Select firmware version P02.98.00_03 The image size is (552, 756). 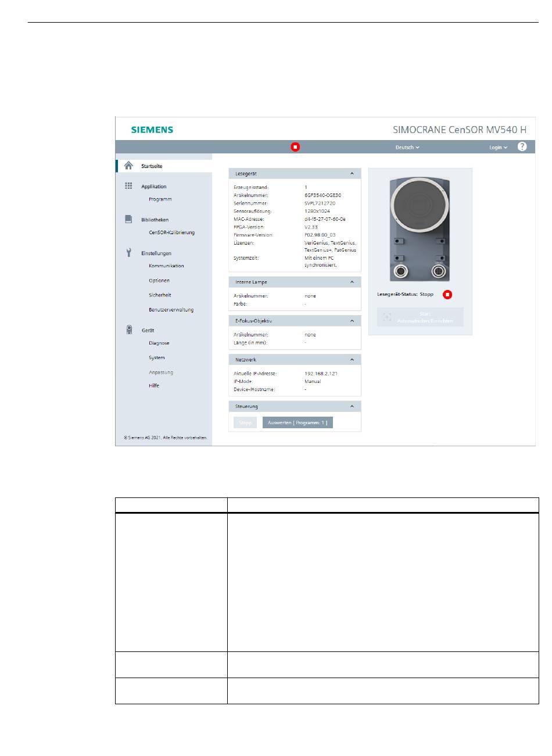coord(320,235)
